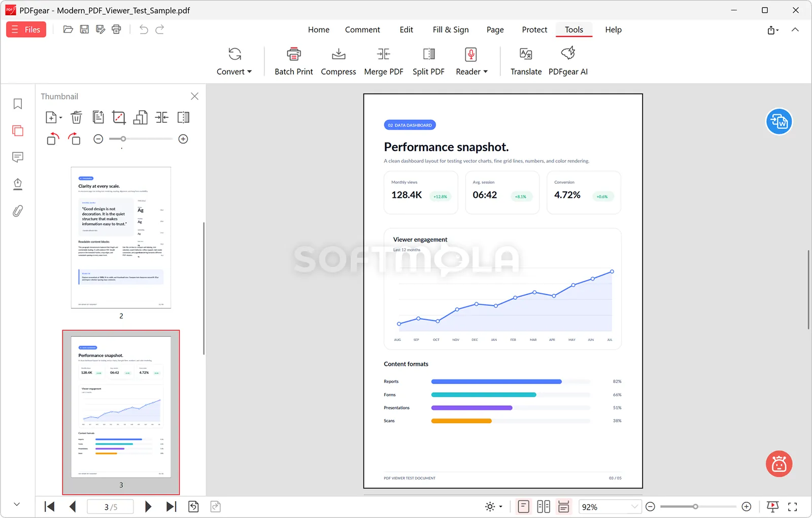The width and height of the screenshot is (812, 518).
Task: Click the merge icon in thumbnail toolbar
Action: 162,118
